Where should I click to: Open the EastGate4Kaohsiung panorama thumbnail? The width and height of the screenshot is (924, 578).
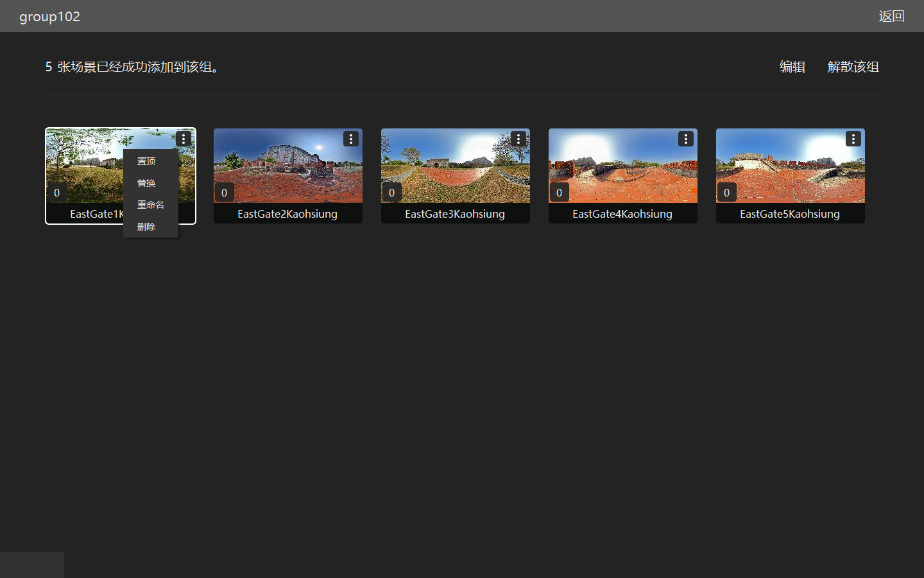click(622, 167)
